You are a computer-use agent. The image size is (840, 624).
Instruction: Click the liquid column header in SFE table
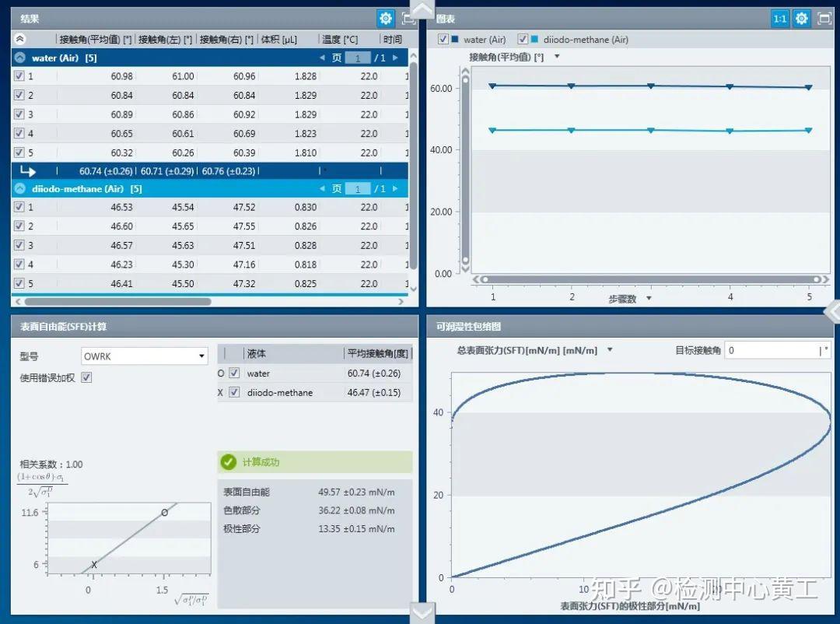click(x=257, y=353)
